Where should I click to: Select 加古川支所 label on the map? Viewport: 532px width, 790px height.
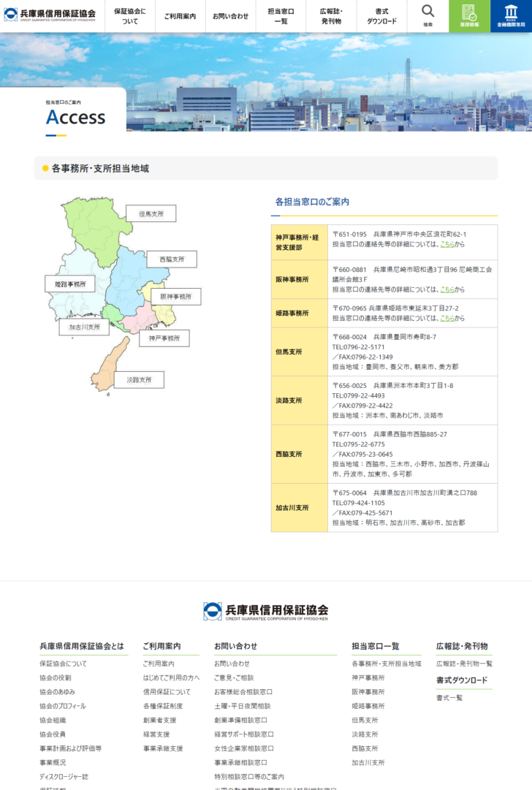click(x=84, y=327)
